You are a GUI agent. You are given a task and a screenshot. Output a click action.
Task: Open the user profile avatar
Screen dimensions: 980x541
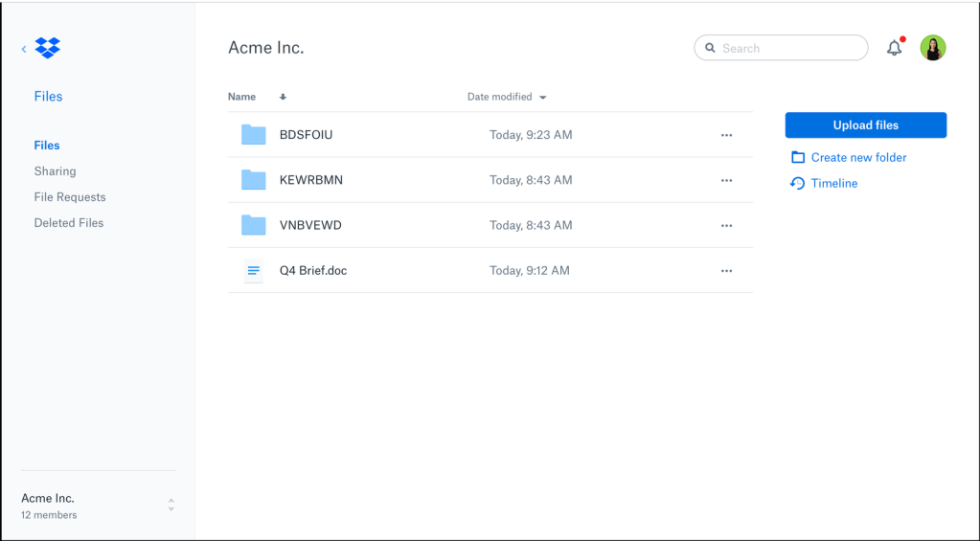click(x=932, y=48)
